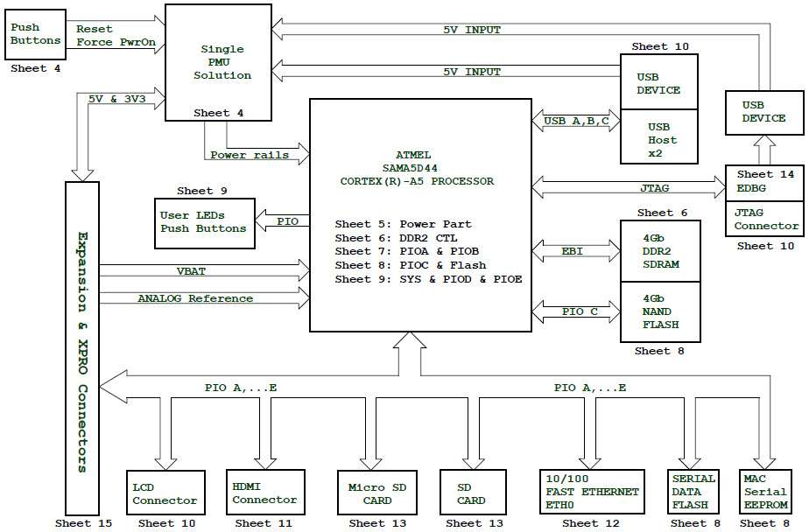Click the Power rails arrow label
Viewport: 809px width, 532px height.
coord(250,155)
